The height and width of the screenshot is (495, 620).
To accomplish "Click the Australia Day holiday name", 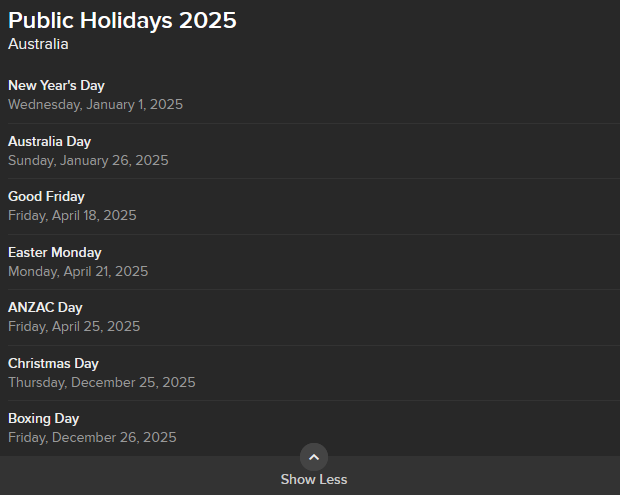I will [49, 142].
